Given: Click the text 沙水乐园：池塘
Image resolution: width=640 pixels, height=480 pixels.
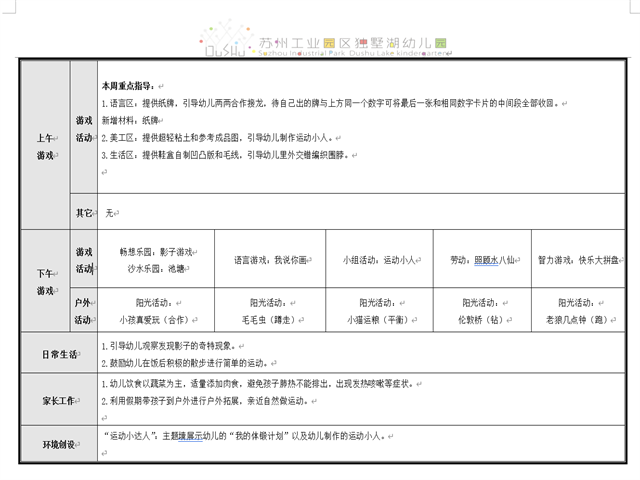Looking at the screenshot, I should click(156, 269).
